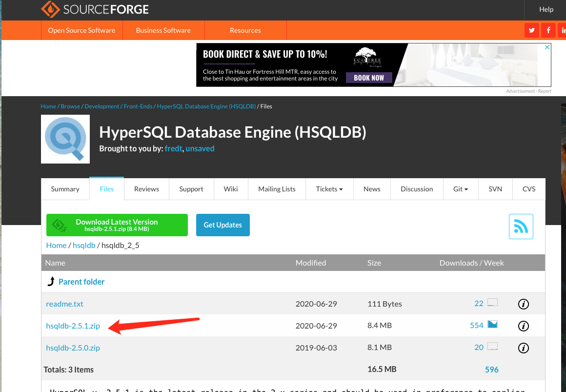Viewport: 566px width, 392px height.
Task: Click Front-Ends in the breadcrumb
Action: click(138, 106)
